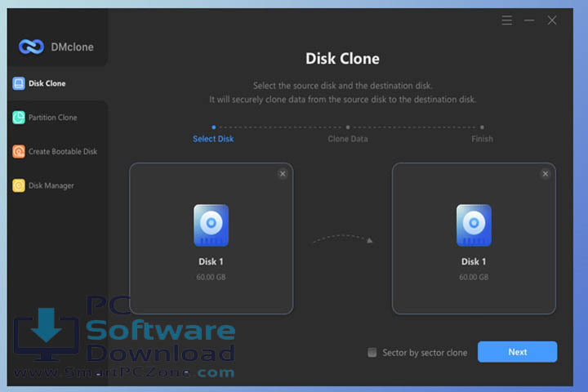Click the Disk Manager yellow icon

pyautogui.click(x=19, y=185)
